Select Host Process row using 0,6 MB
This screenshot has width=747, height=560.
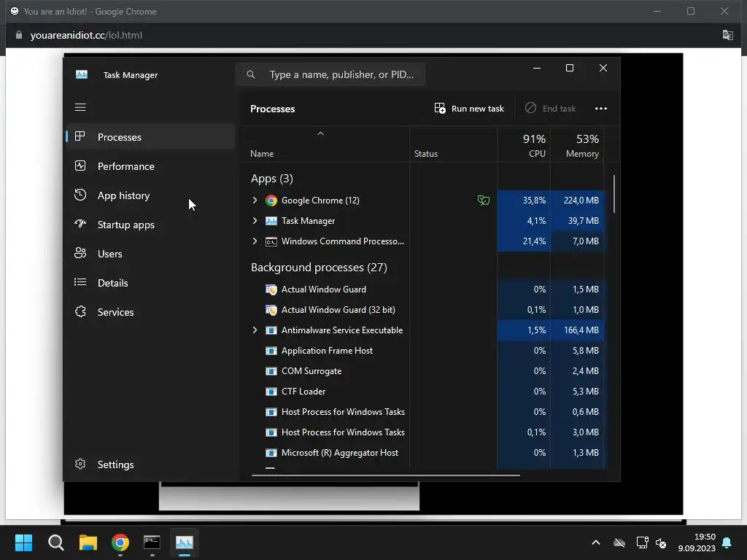point(422,411)
